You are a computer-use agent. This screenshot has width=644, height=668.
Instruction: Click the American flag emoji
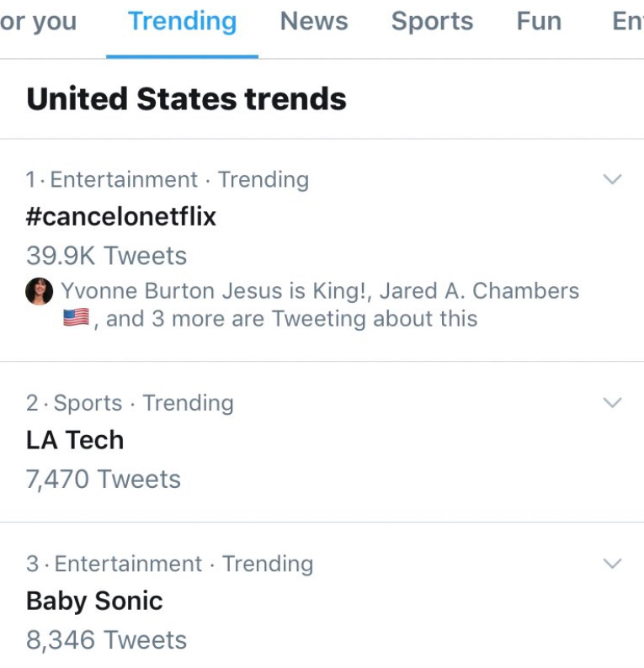pyautogui.click(x=77, y=318)
